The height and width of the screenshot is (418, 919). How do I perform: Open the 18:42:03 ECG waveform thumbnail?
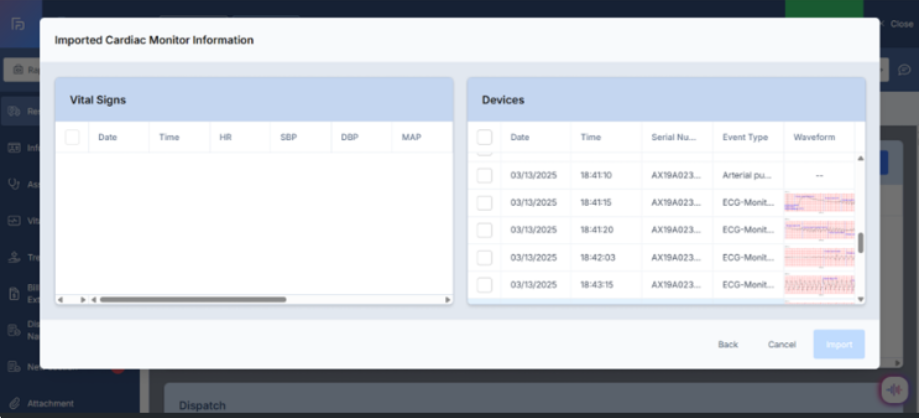(819, 257)
